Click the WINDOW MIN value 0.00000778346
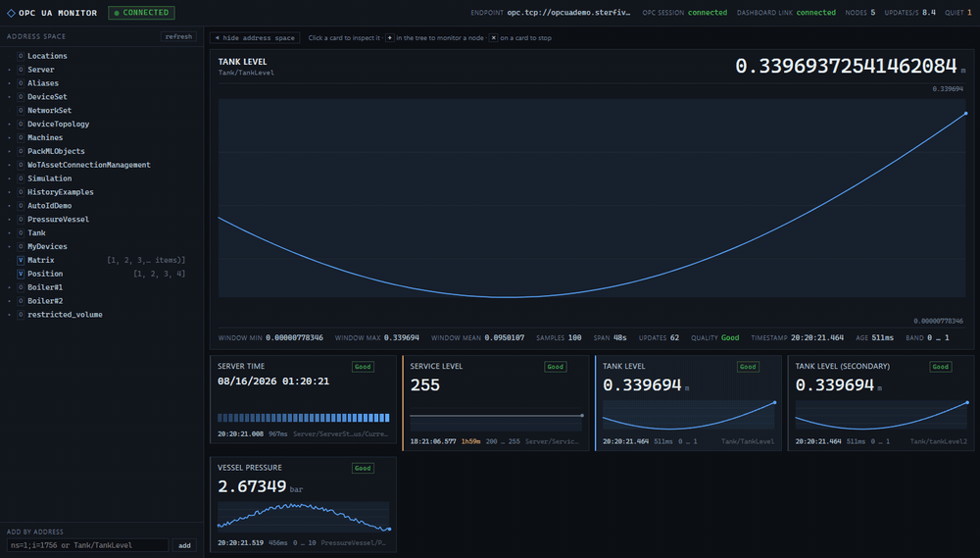The height and width of the screenshot is (558, 980). tap(294, 337)
